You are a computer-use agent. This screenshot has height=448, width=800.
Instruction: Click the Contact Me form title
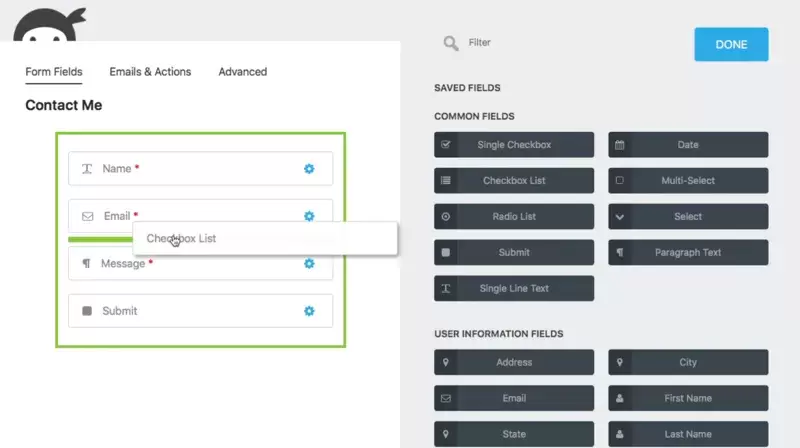pyautogui.click(x=64, y=105)
